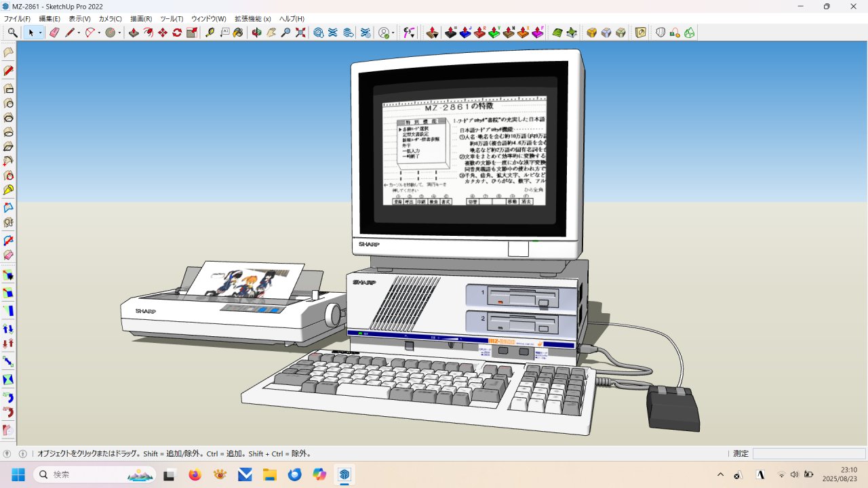The image size is (868, 488).
Task: Select the red push-pull icon marked R
Action: [x=479, y=33]
